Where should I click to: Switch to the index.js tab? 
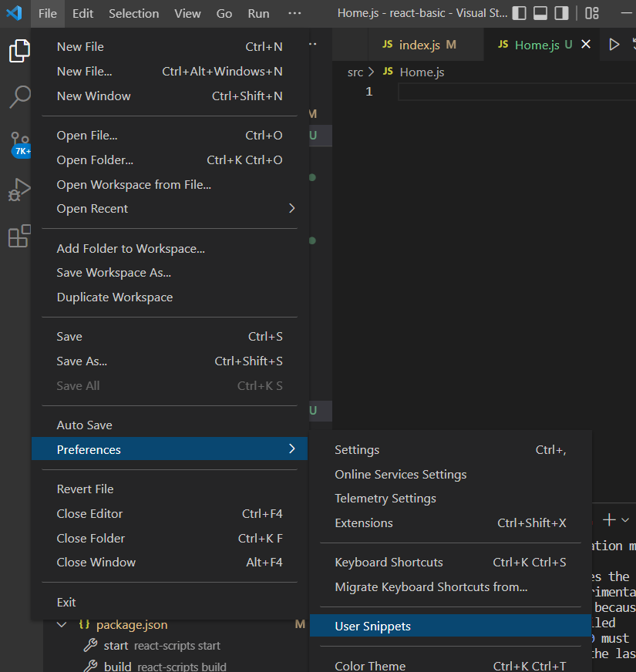coord(426,45)
